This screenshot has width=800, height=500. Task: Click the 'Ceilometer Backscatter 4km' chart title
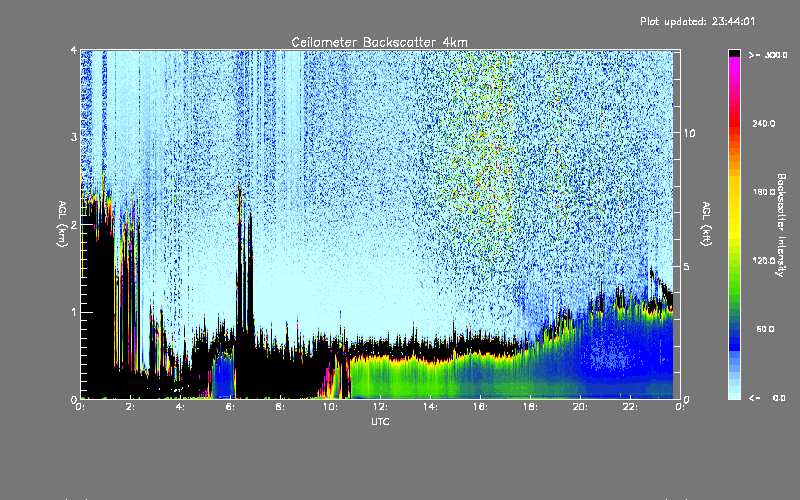coord(379,42)
